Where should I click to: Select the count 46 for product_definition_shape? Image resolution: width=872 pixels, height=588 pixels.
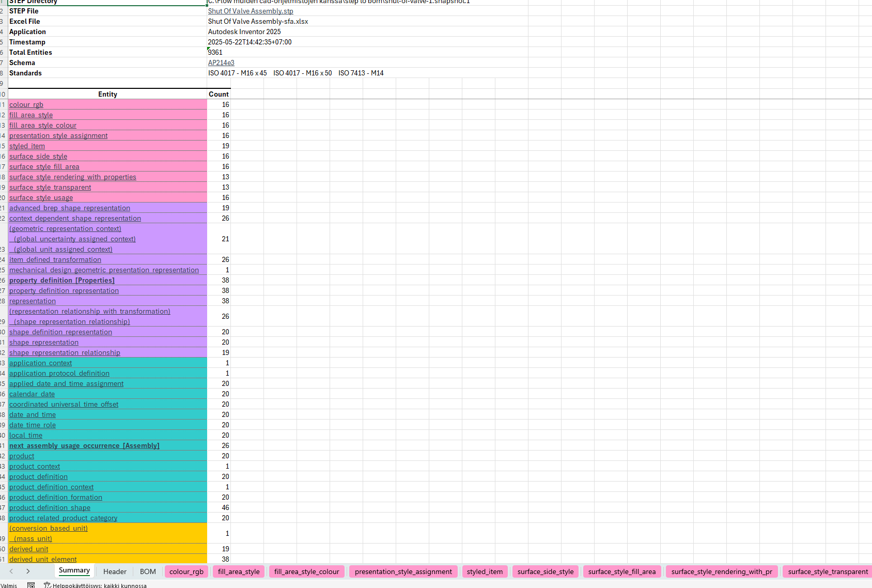(x=225, y=507)
